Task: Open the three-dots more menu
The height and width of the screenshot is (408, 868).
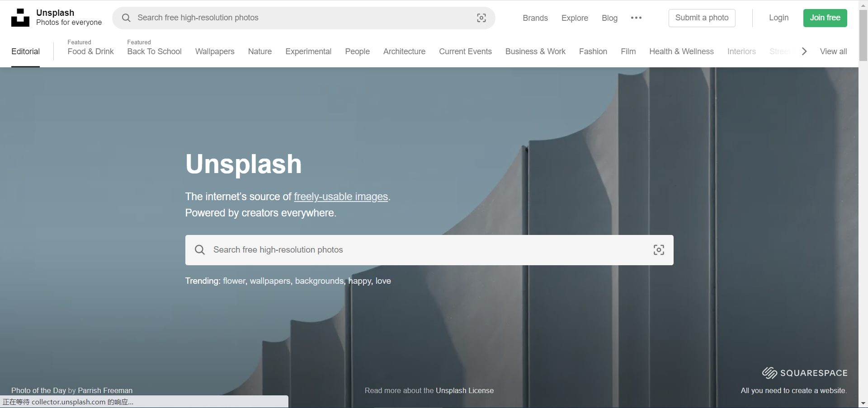Action: [x=636, y=18]
